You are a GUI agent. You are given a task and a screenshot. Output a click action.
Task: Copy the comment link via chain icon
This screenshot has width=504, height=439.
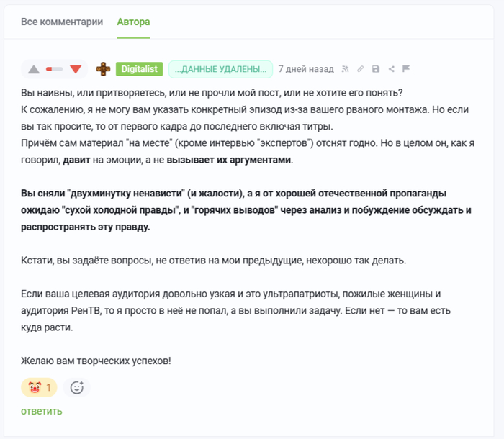pos(361,69)
